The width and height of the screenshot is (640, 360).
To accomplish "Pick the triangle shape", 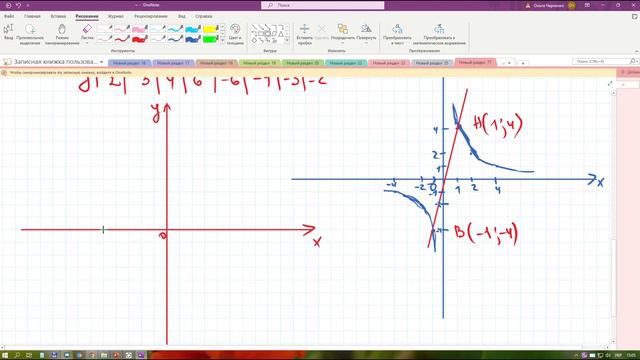I will pyautogui.click(x=281, y=34).
